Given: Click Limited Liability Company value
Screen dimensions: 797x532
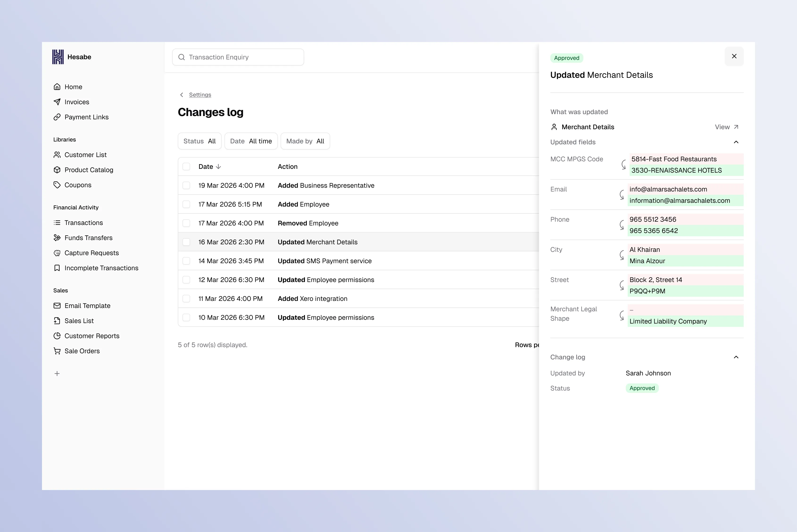Looking at the screenshot, I should (x=668, y=321).
